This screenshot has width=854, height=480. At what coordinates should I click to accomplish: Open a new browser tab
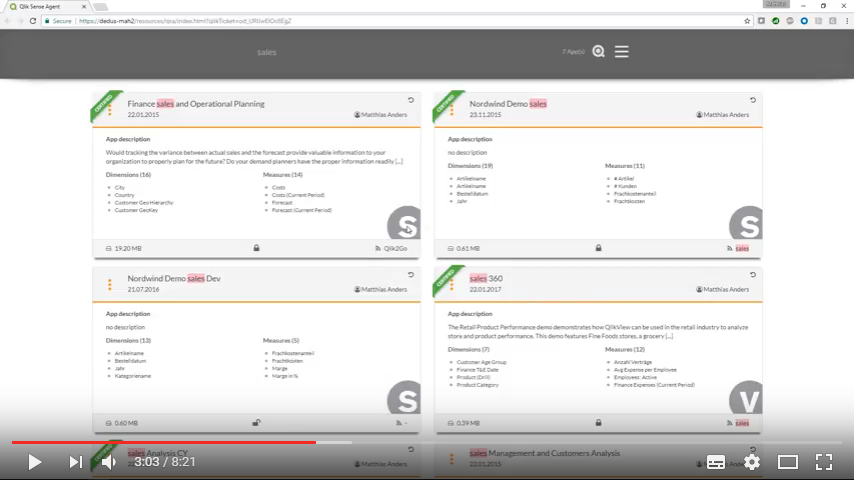(101, 7)
